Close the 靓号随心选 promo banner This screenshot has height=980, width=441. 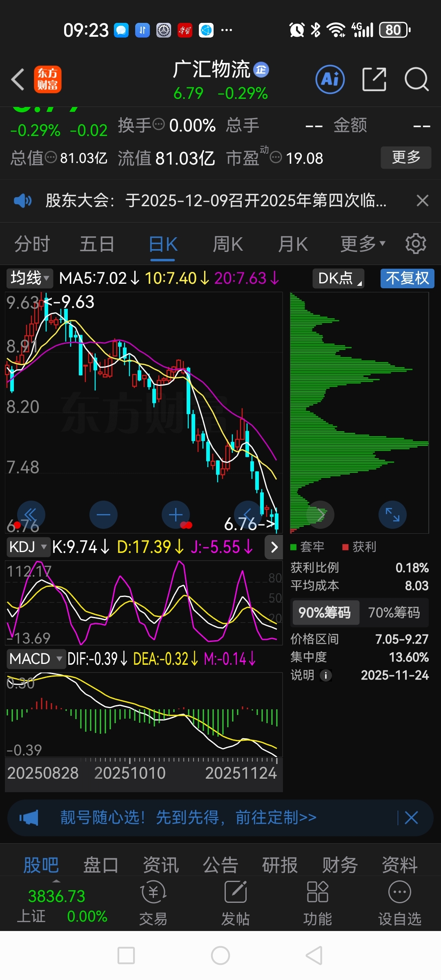(x=411, y=818)
